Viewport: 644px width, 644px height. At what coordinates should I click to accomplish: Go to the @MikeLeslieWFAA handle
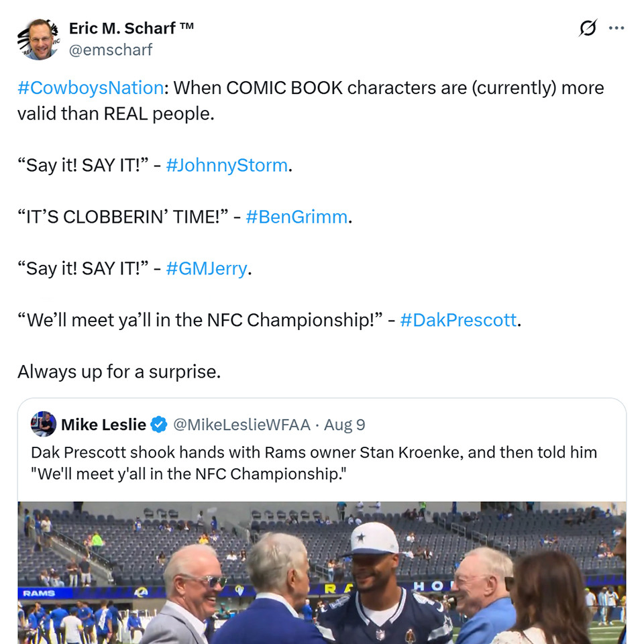tap(241, 425)
